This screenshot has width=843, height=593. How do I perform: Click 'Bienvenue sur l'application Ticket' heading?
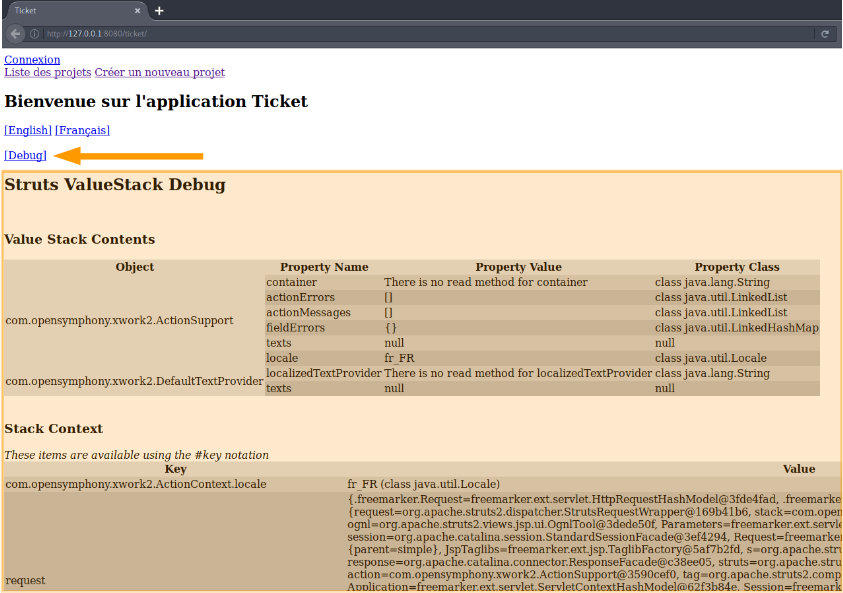click(156, 101)
